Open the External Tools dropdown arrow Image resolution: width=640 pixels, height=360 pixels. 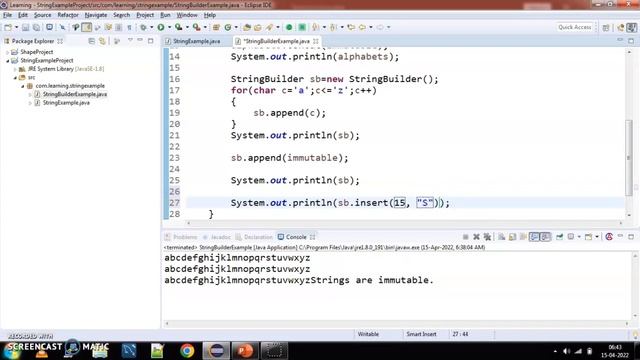(x=205, y=27)
